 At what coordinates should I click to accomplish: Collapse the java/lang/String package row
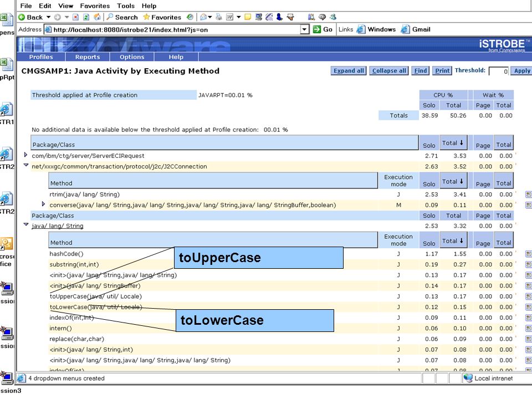pyautogui.click(x=26, y=224)
